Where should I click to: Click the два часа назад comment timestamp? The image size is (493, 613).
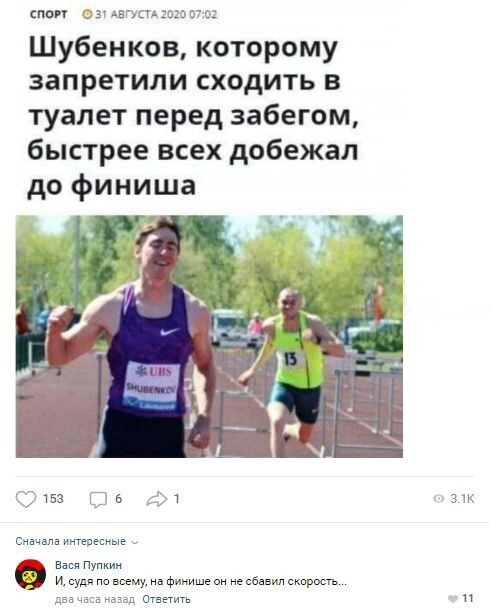click(95, 599)
